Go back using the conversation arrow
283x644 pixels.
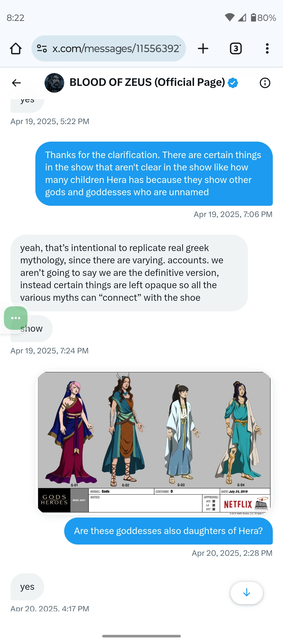16,83
